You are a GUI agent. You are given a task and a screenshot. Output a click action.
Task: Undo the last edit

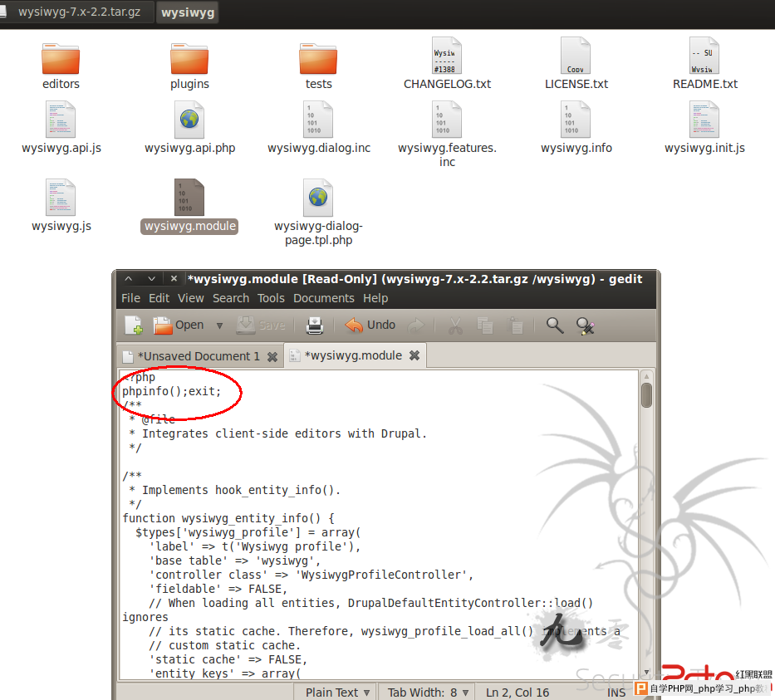370,325
